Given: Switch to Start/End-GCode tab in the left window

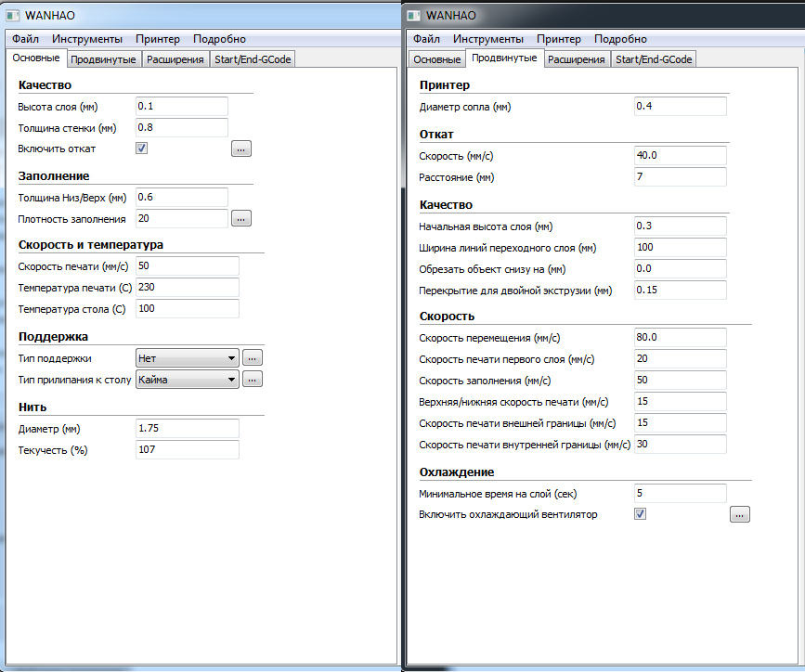Looking at the screenshot, I should coord(253,59).
